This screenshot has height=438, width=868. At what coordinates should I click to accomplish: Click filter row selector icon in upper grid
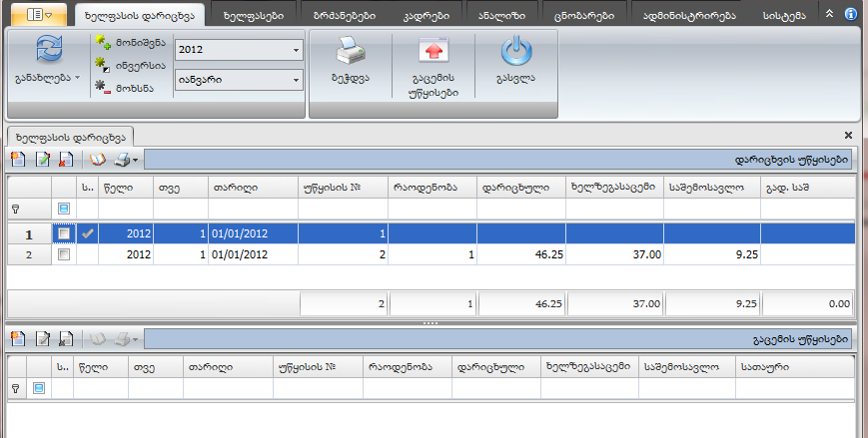pyautogui.click(x=64, y=210)
